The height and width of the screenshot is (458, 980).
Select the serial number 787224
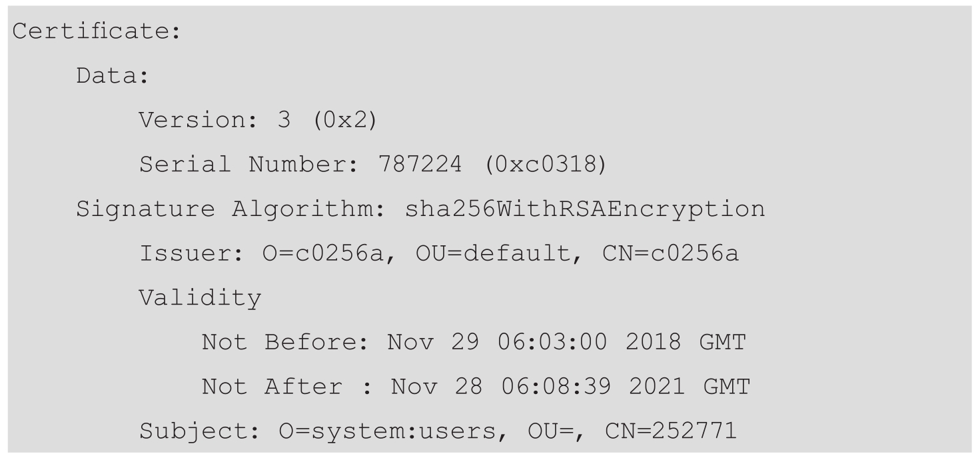click(419, 165)
